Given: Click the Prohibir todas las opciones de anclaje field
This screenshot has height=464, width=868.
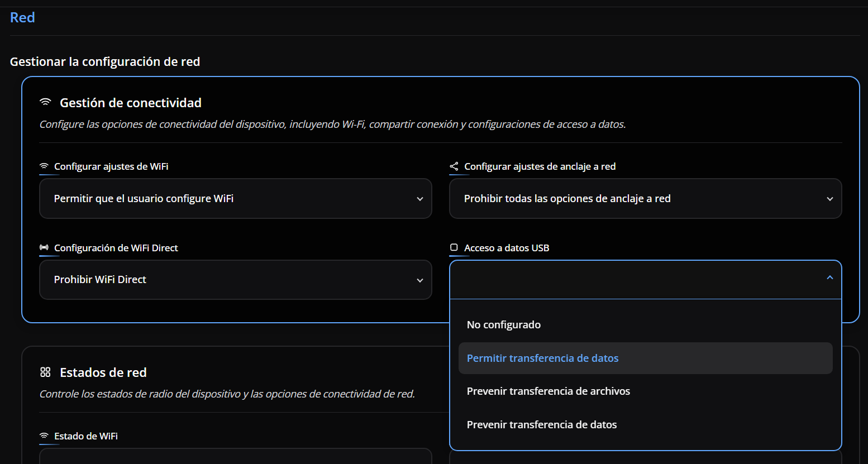Looking at the screenshot, I should point(631,199).
